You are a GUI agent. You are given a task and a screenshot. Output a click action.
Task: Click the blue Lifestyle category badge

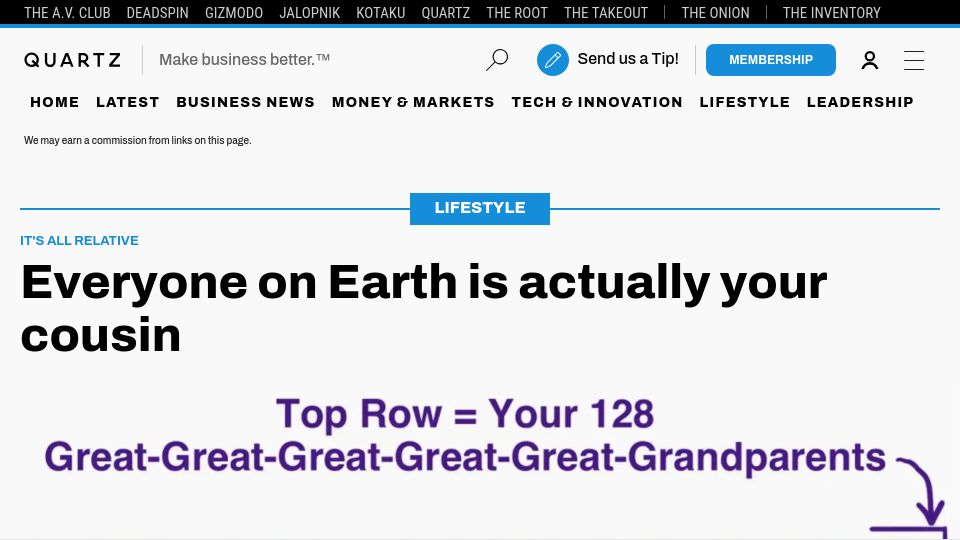480,209
